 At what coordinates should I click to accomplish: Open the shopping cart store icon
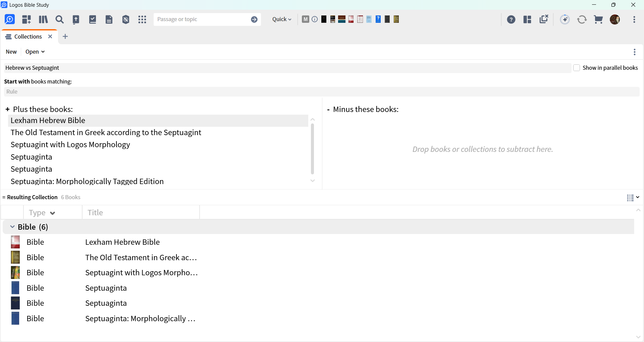coord(598,19)
